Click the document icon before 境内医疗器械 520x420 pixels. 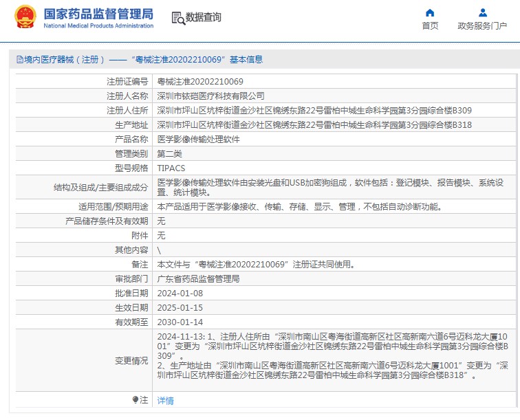pos(19,60)
